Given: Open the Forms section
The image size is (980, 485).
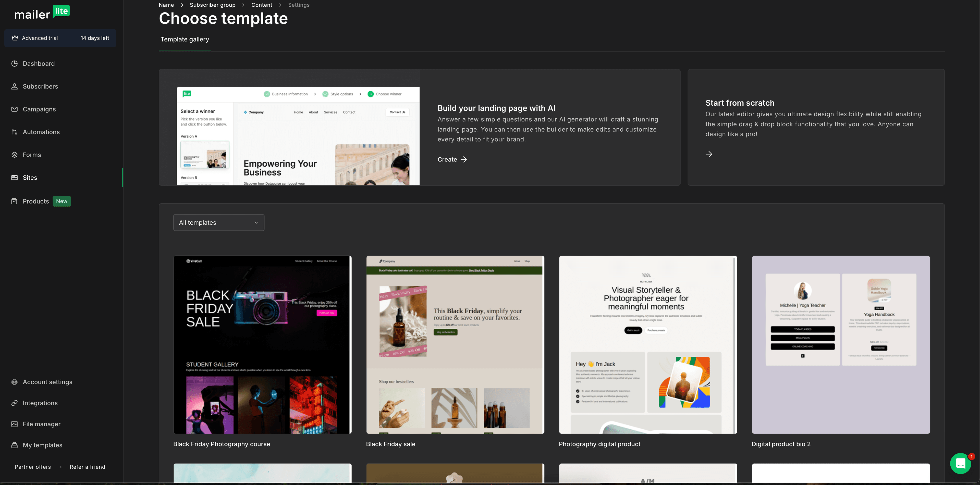Looking at the screenshot, I should point(31,155).
